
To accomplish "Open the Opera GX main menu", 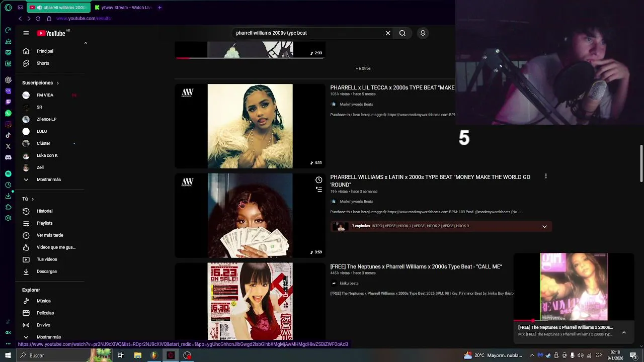I will pos(8,8).
